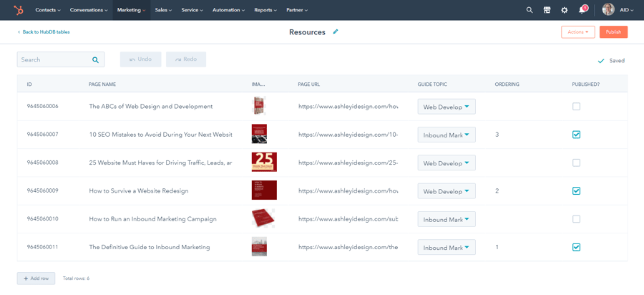Open the notifications bell
The image size is (644, 295).
(x=582, y=10)
